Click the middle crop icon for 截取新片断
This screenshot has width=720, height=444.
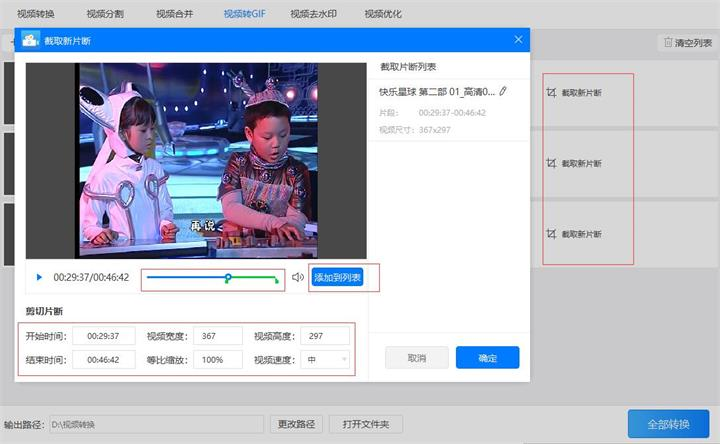pyautogui.click(x=551, y=163)
